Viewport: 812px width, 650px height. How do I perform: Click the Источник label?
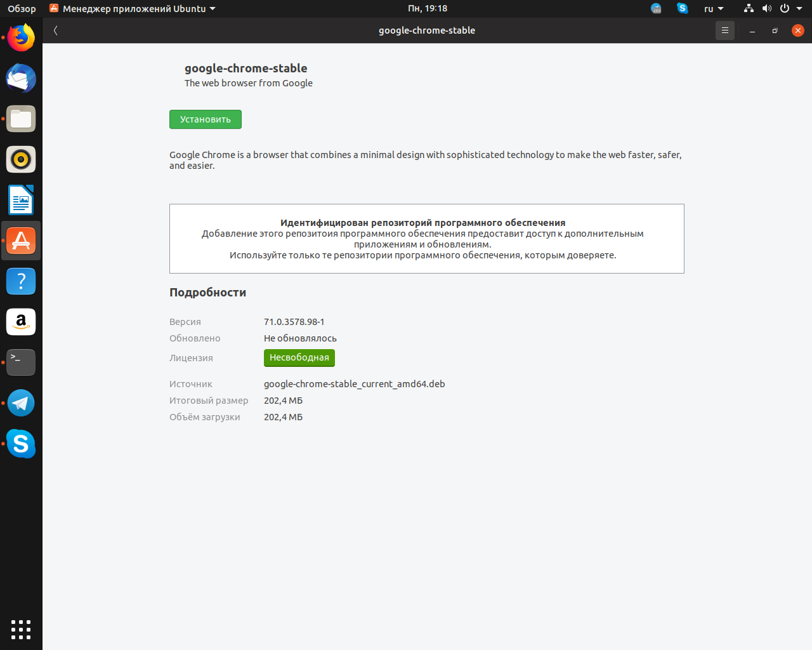pyautogui.click(x=191, y=384)
